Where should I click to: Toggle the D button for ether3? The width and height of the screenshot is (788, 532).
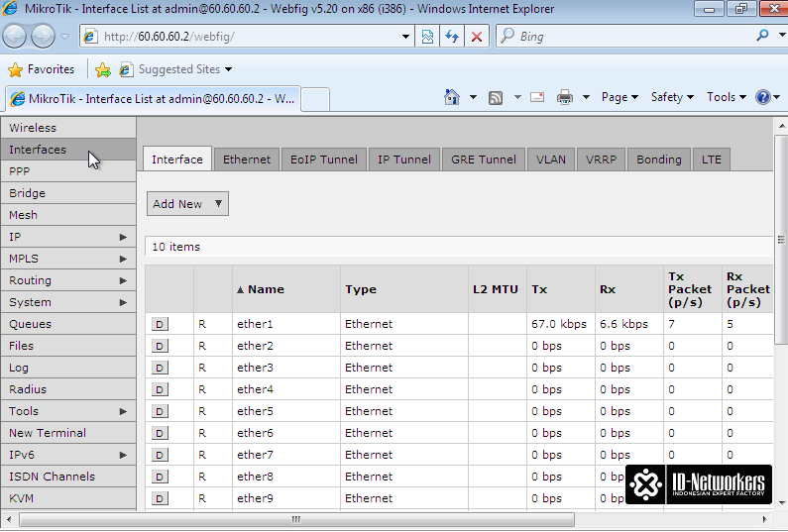coord(160,368)
